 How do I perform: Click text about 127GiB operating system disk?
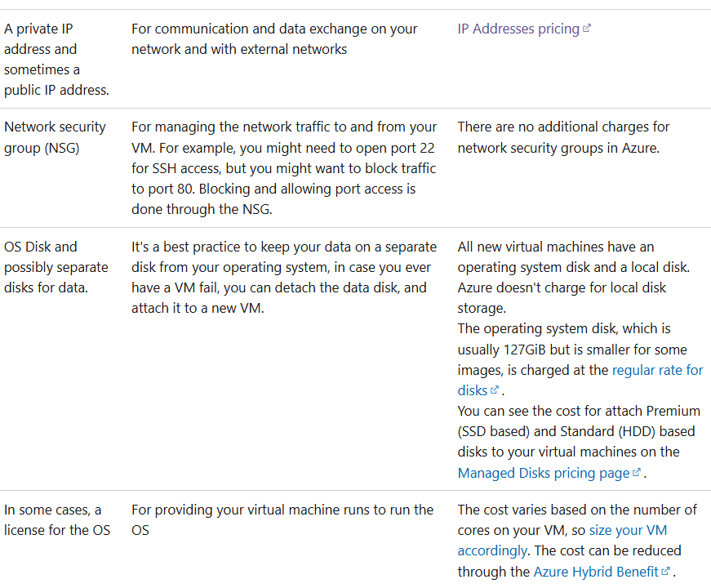click(x=580, y=359)
